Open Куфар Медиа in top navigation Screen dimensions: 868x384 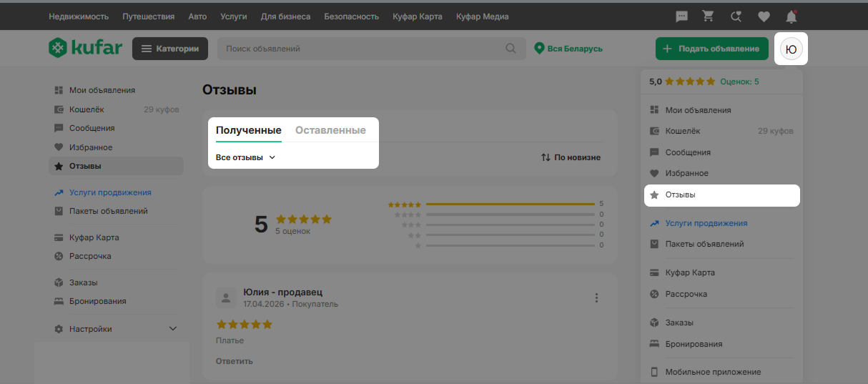coord(483,16)
